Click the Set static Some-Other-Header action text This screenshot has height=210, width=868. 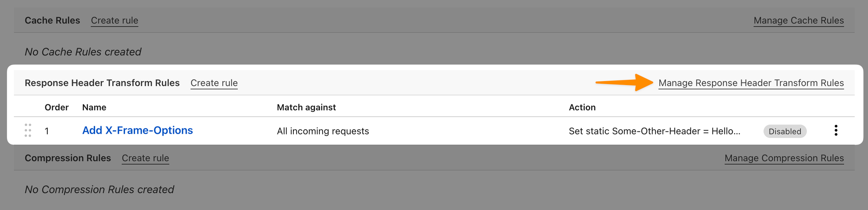coord(654,131)
